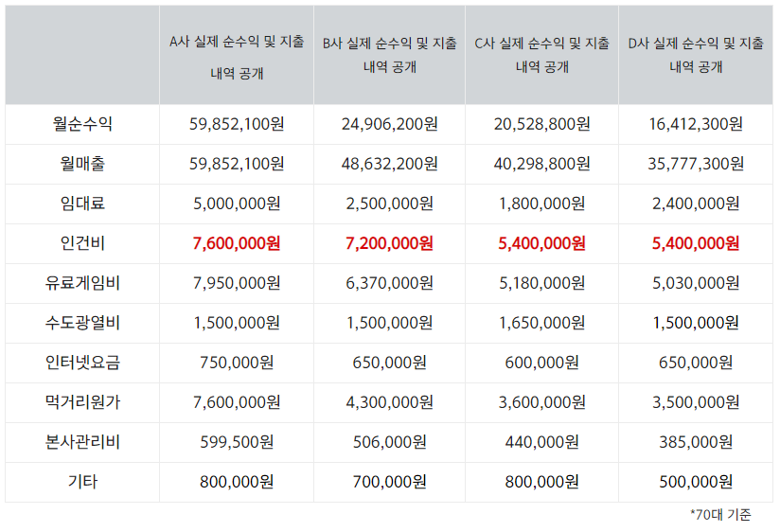Click the 24,906,200원 cell
The image size is (780, 532).
(x=389, y=123)
